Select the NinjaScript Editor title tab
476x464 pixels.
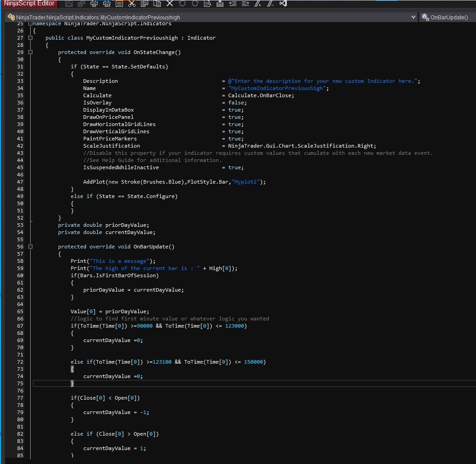pyautogui.click(x=29, y=4)
